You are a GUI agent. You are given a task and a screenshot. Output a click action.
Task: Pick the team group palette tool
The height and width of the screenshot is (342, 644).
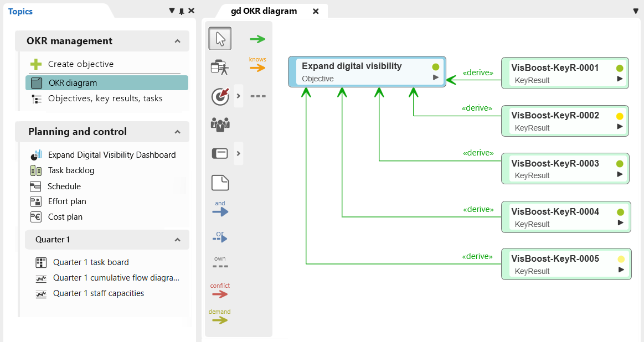220,124
